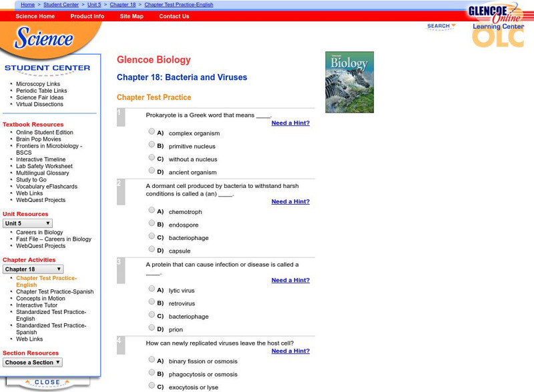Image resolution: width=534 pixels, height=392 pixels.
Task: Close the Student Center panel
Action: pyautogui.click(x=47, y=382)
